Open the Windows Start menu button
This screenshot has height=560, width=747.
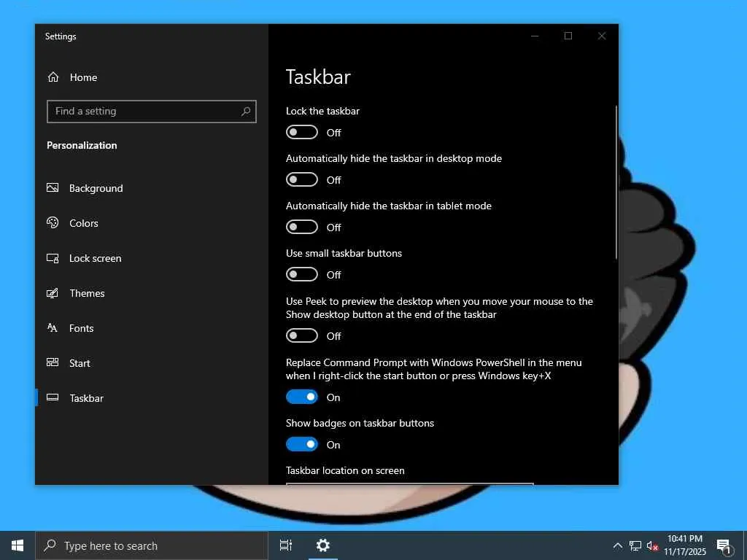coord(18,545)
